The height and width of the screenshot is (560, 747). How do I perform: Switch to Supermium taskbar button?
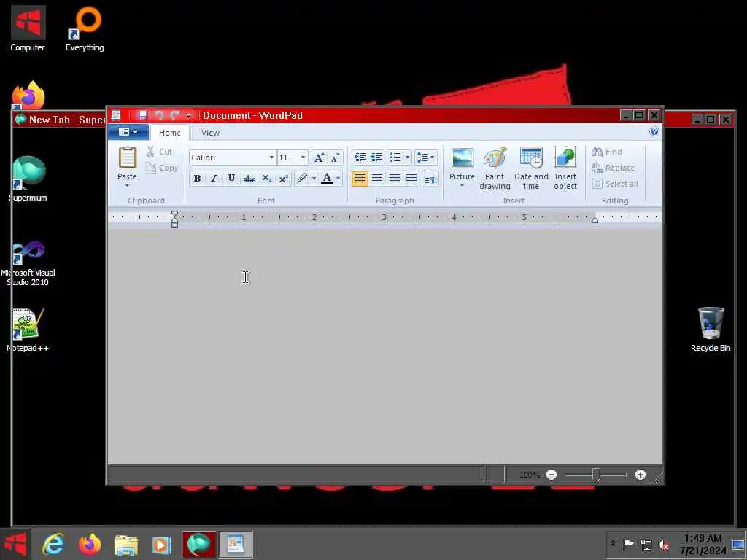tap(198, 544)
